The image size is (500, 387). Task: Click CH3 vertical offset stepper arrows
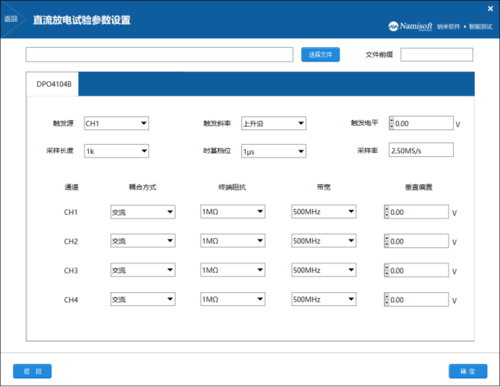pos(387,270)
